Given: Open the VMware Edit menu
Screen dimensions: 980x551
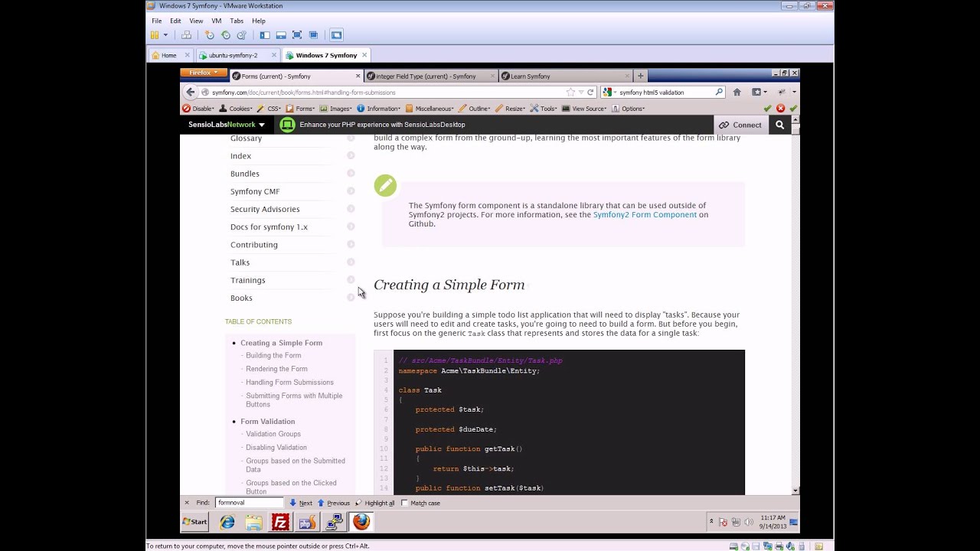Looking at the screenshot, I should click(x=176, y=21).
